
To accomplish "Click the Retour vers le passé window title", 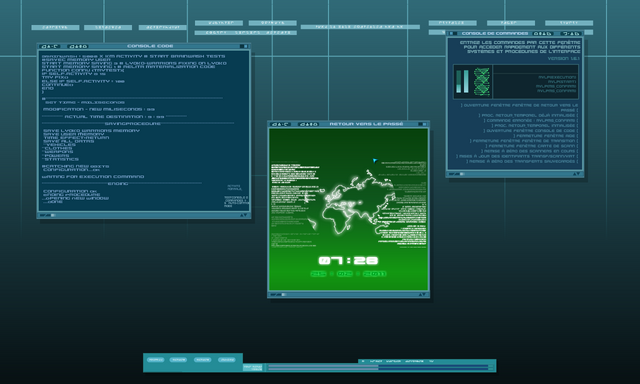I will (366, 124).
